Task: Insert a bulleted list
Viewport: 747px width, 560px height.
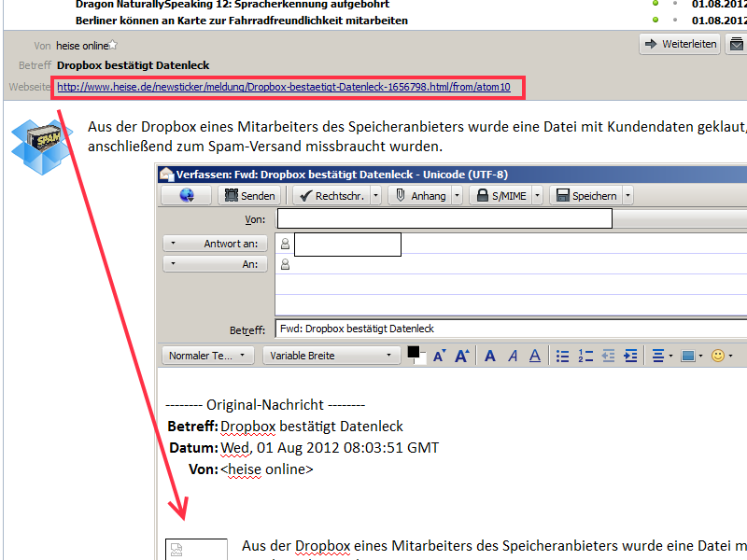Action: tap(562, 356)
